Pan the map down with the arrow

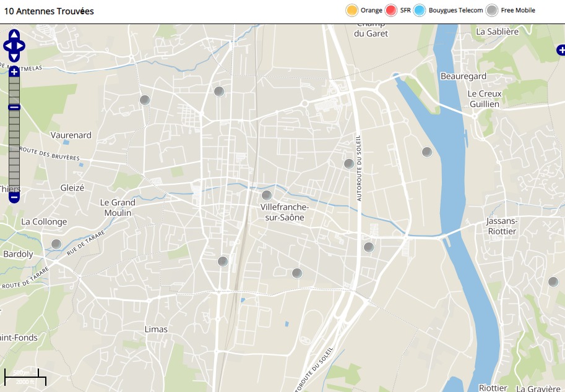pyautogui.click(x=14, y=57)
